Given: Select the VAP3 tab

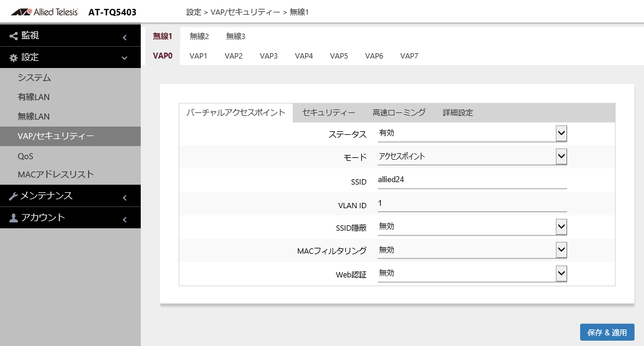Looking at the screenshot, I should tap(268, 56).
